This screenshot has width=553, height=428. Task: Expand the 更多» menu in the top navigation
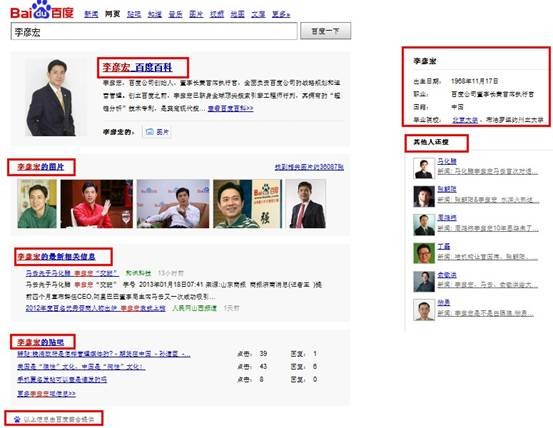click(x=281, y=14)
